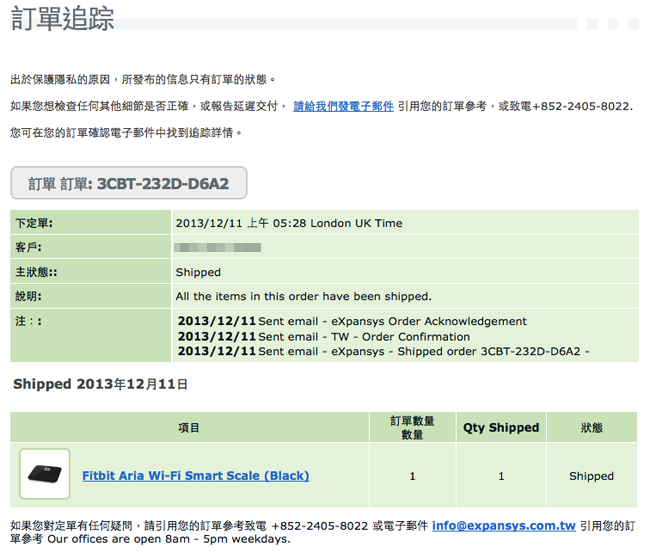Click the privacy notice sentence 出於保護隱私的原因

tap(143, 79)
